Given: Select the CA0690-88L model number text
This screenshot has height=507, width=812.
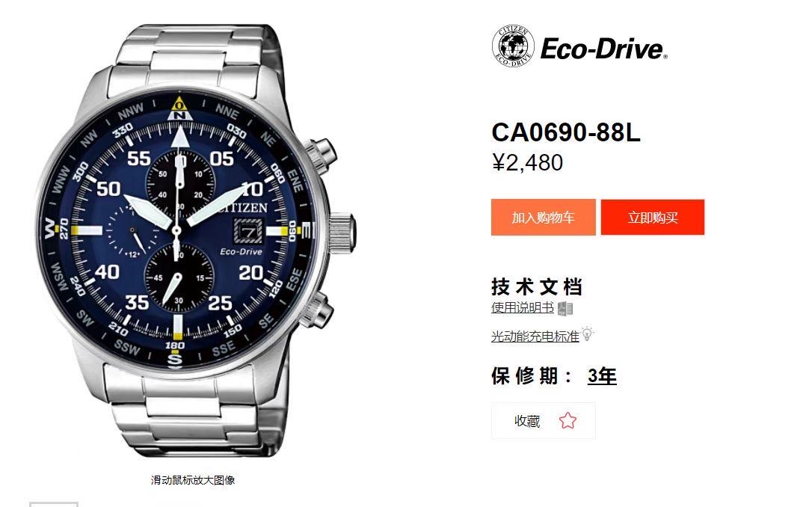Looking at the screenshot, I should [x=565, y=132].
